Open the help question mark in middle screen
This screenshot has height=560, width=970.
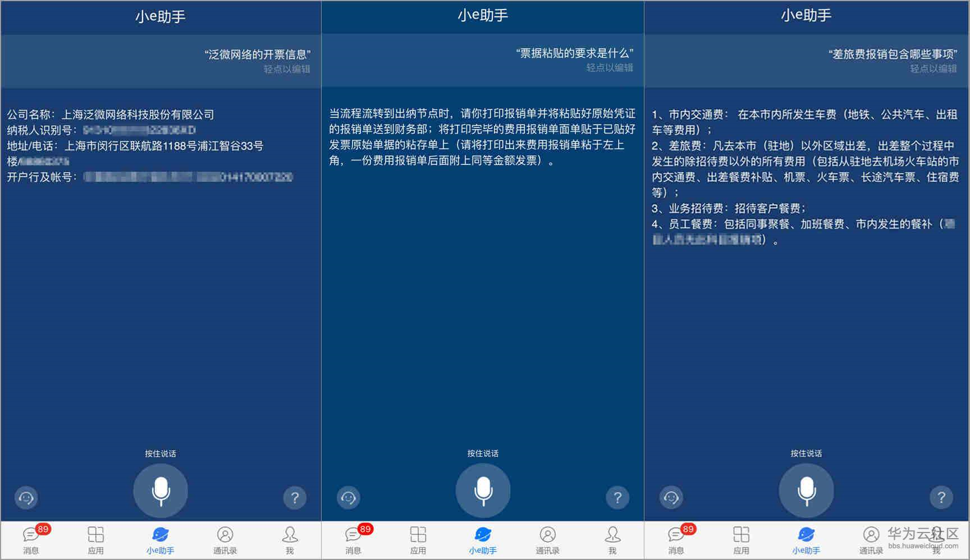pos(617,497)
